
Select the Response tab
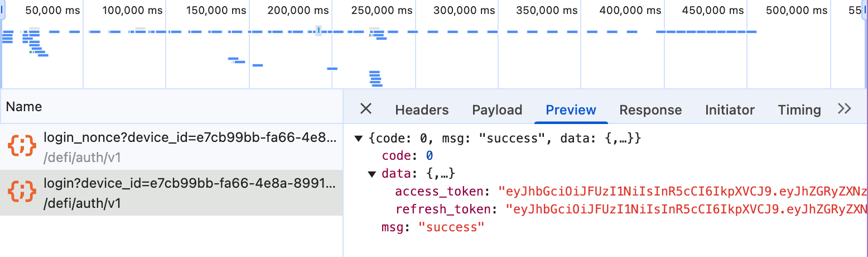(x=650, y=110)
